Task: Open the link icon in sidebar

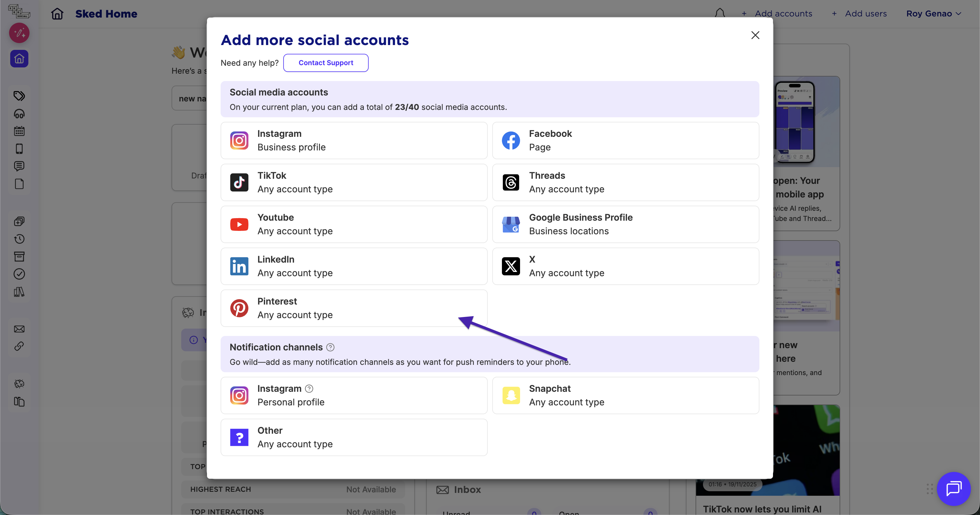Action: pyautogui.click(x=19, y=346)
